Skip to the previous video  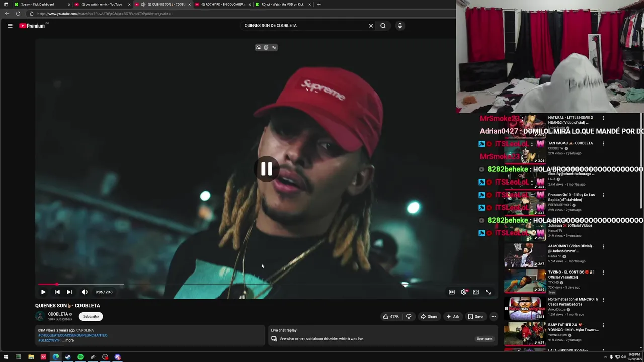57,292
